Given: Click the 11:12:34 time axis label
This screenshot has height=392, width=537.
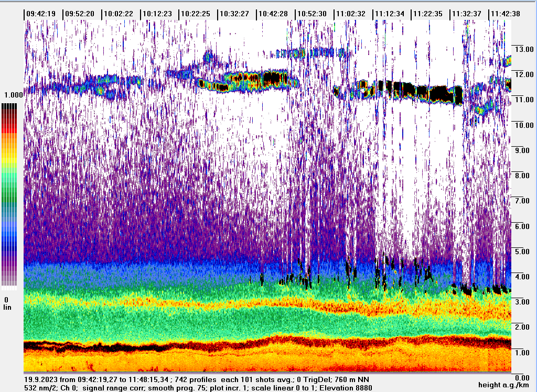Looking at the screenshot, I should (x=390, y=14).
